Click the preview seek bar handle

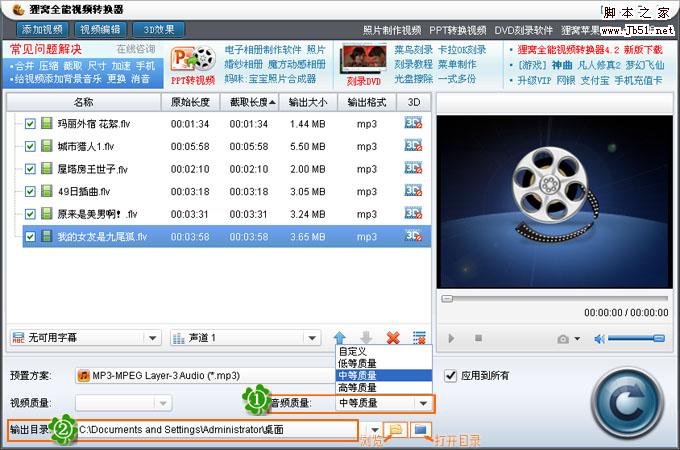pos(447,299)
